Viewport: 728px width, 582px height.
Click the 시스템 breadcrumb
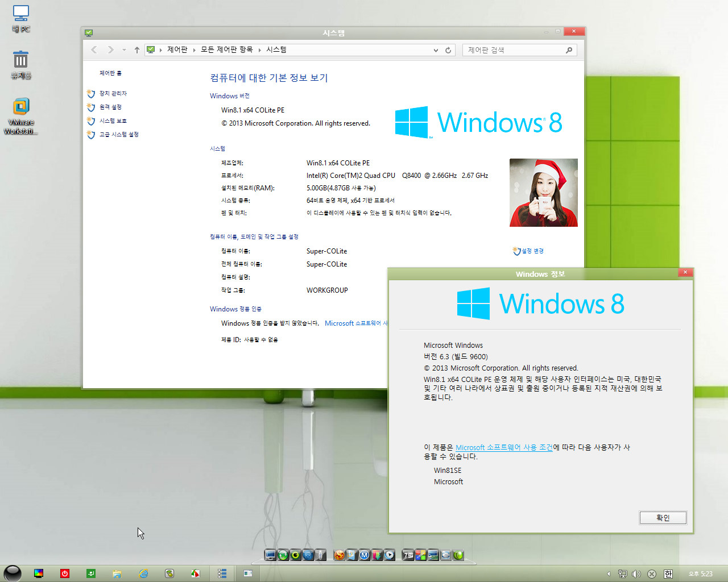click(x=276, y=50)
